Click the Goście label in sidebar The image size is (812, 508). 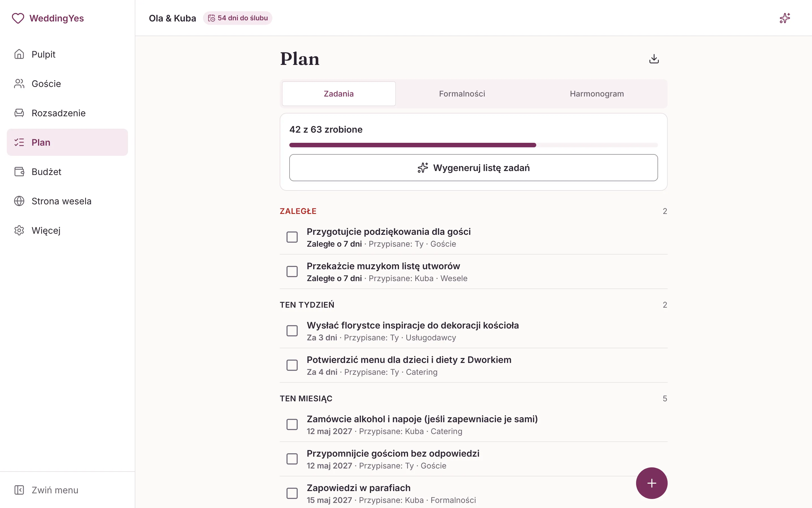(x=46, y=84)
